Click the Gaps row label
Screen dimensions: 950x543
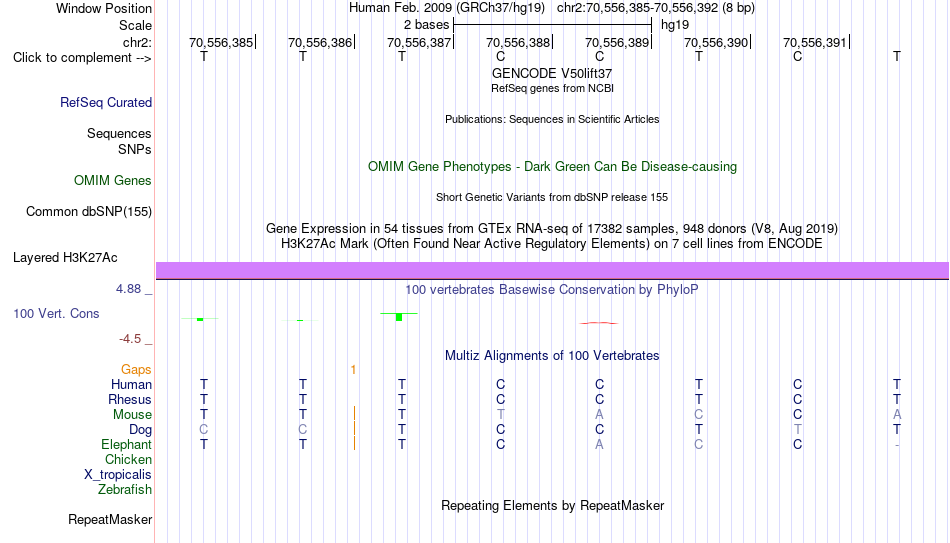(136, 370)
